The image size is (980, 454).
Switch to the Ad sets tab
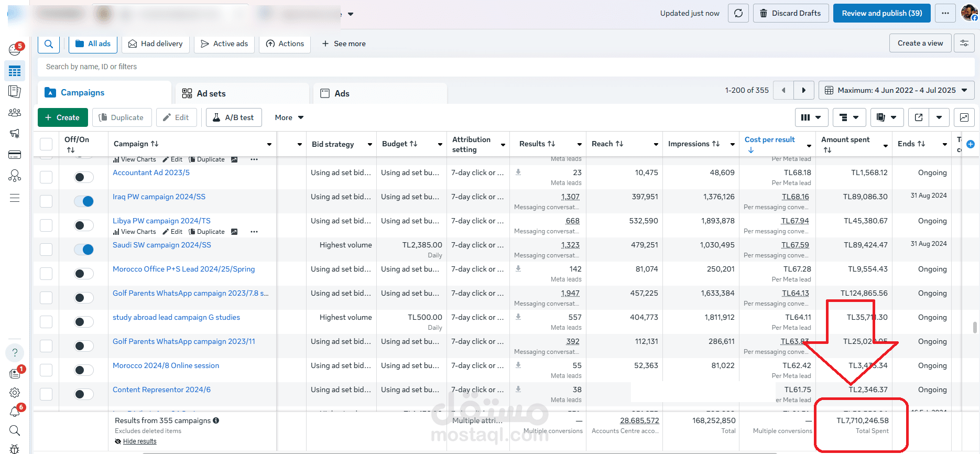point(242,93)
